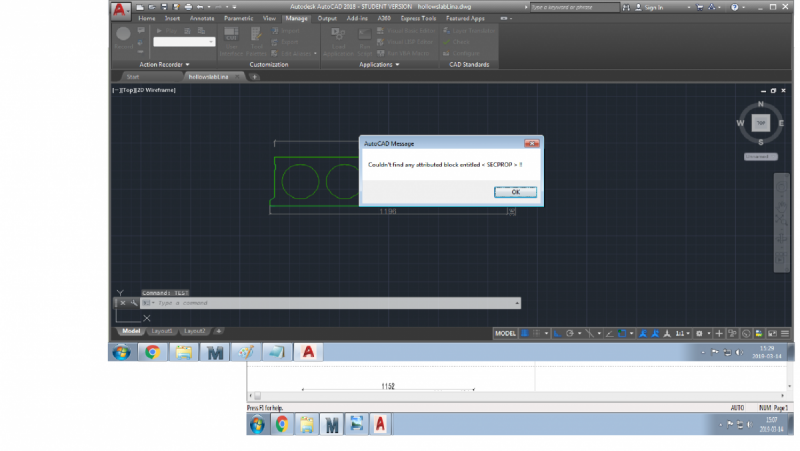This screenshot has width=800, height=451.
Task: Open the AutoCAD application menu logo
Action: click(x=120, y=10)
